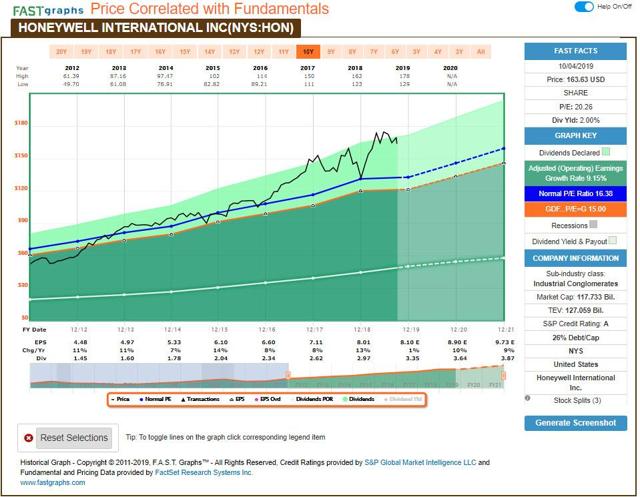
Task: Select the 8Y time range tab
Action: pos(352,52)
